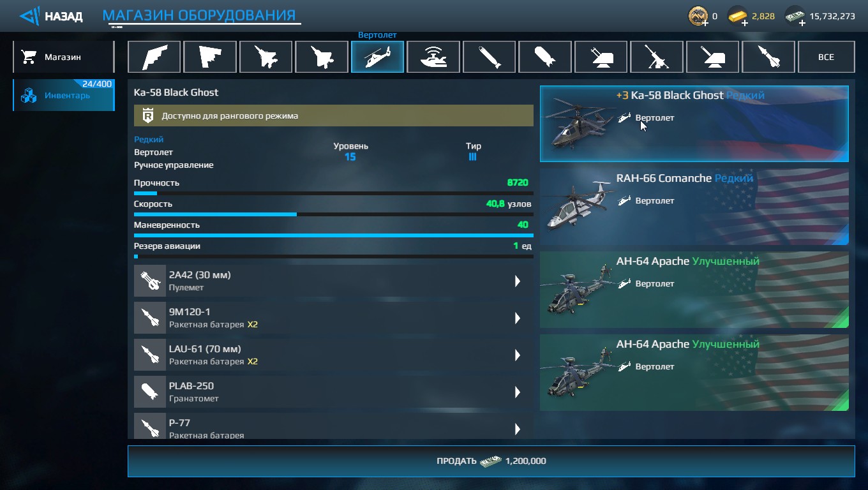Image resolution: width=868 pixels, height=490 pixels.
Task: Open the Инвентарь tab
Action: 63,95
